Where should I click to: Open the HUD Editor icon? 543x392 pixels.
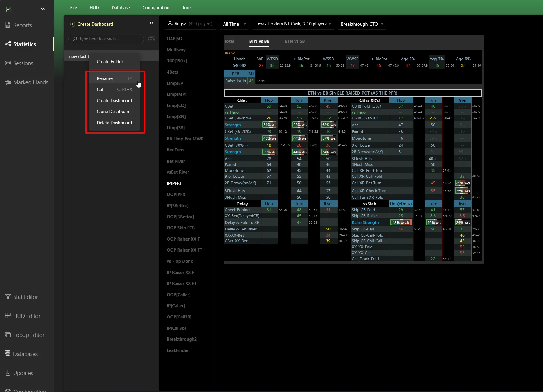8,316
